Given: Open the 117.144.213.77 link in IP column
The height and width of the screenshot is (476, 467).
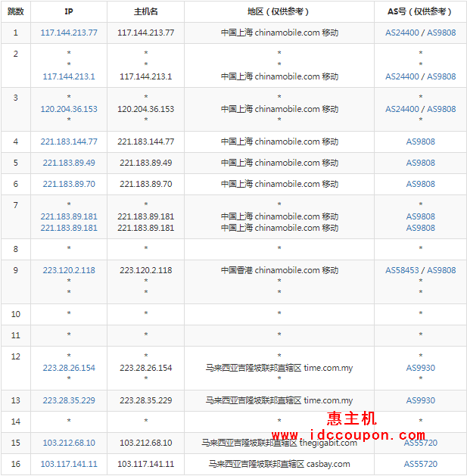Looking at the screenshot, I should point(69,33).
